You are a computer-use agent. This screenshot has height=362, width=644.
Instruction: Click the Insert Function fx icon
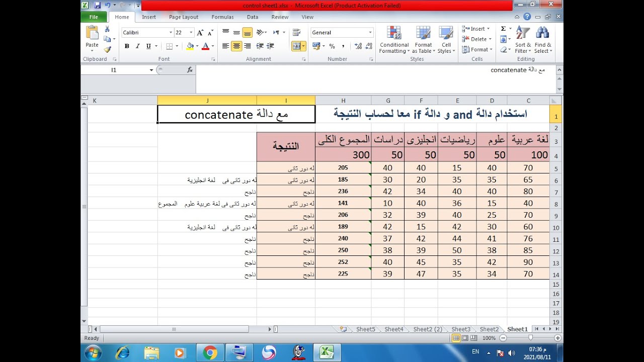tap(190, 70)
